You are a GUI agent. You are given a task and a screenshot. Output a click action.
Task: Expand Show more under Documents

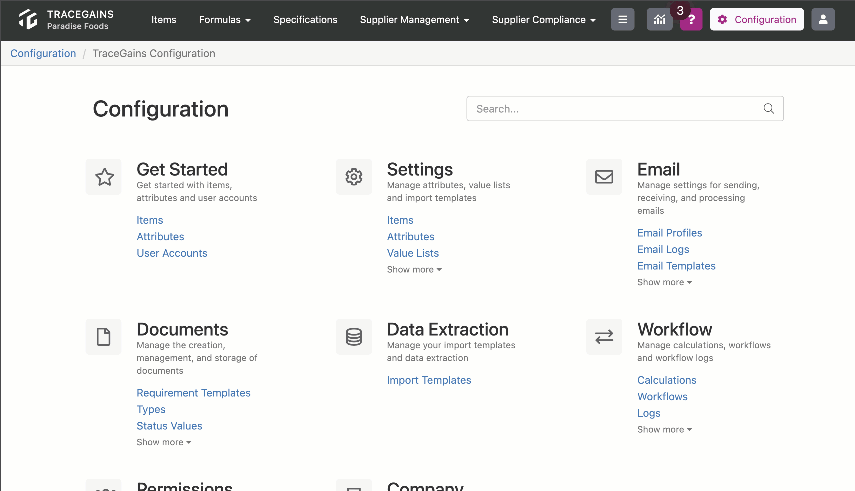[x=164, y=442]
